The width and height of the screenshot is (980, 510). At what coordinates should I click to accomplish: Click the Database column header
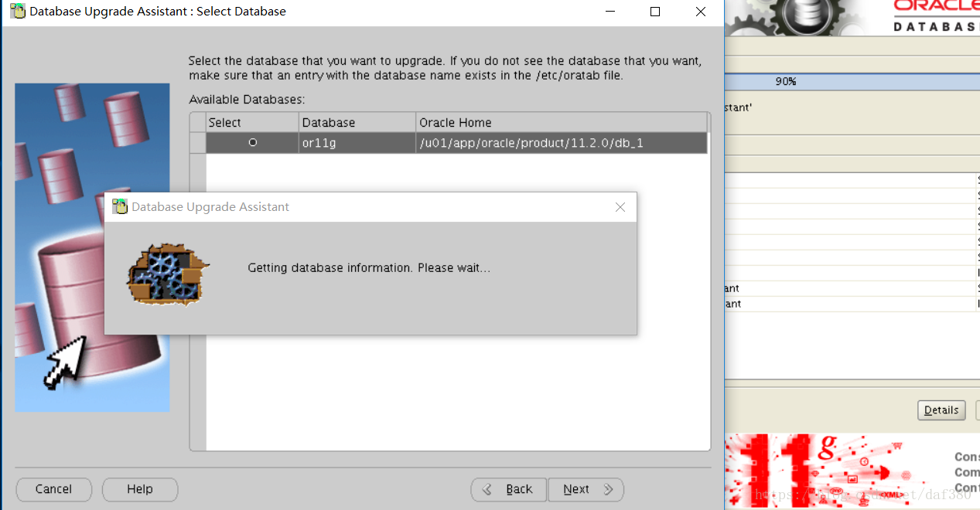357,122
